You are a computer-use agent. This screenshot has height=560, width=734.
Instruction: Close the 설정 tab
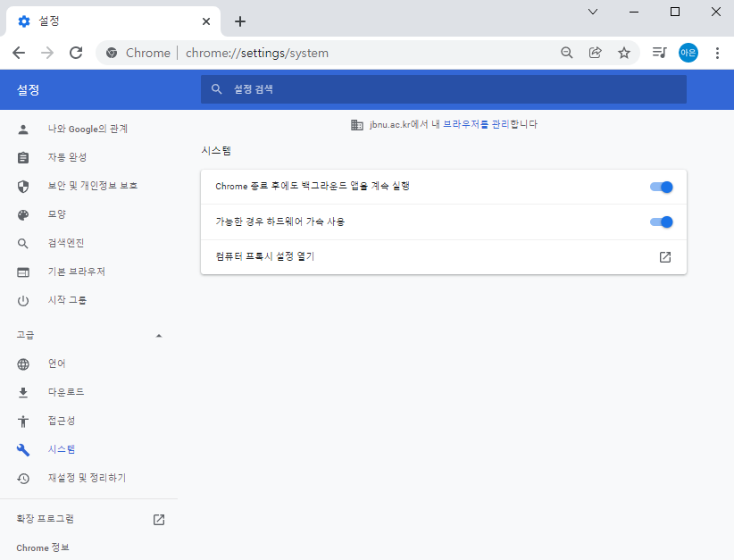tap(206, 21)
